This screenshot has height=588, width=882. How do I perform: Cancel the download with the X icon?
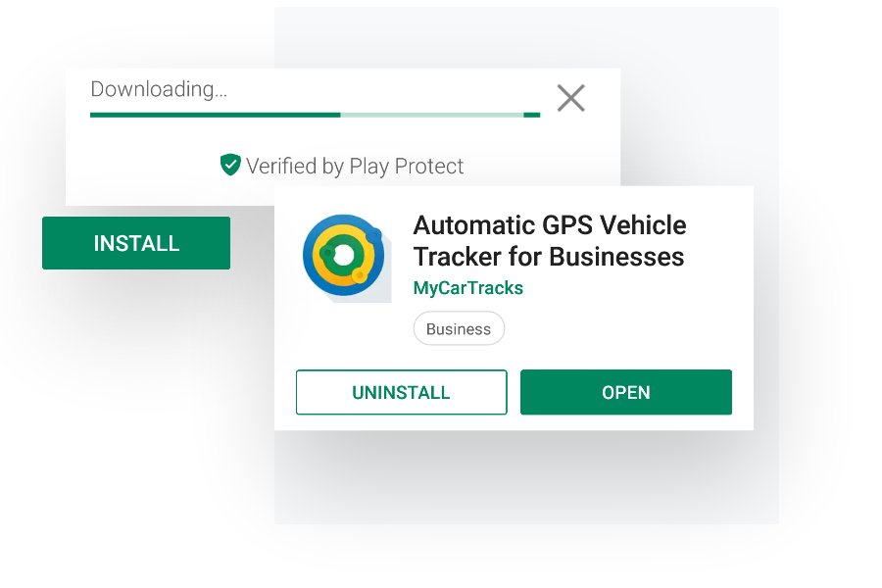point(571,98)
